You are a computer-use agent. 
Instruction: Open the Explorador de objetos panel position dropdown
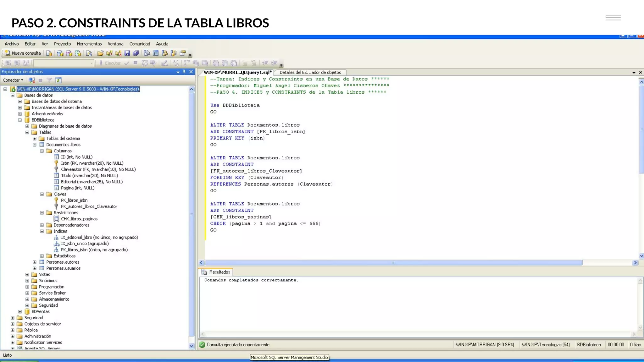(178, 72)
